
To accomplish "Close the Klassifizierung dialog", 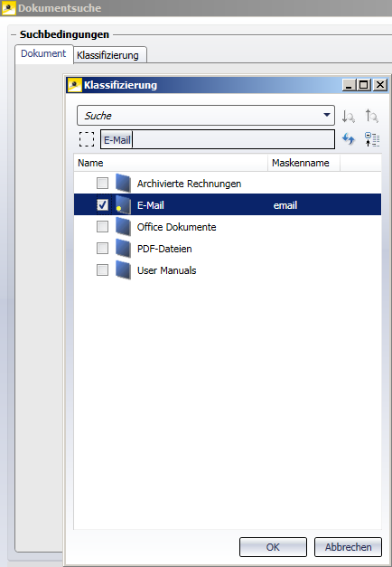I will tap(380, 85).
